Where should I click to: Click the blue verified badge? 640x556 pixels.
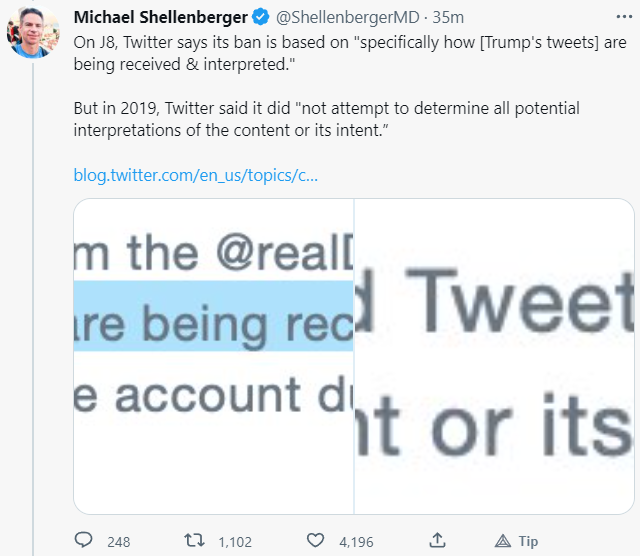coord(258,17)
